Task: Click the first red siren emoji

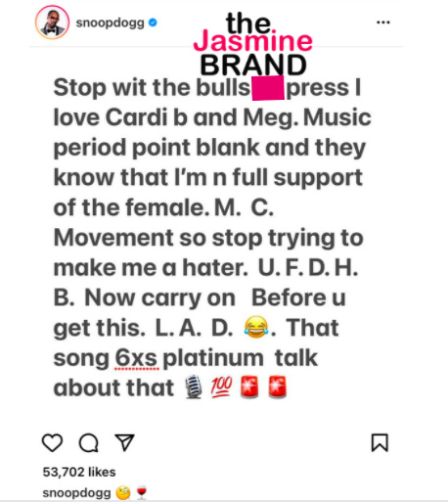Action: tap(249, 388)
